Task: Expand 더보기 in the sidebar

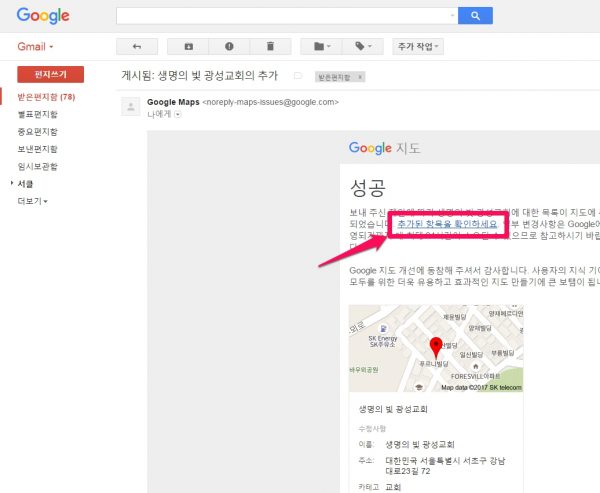Action: 33,201
